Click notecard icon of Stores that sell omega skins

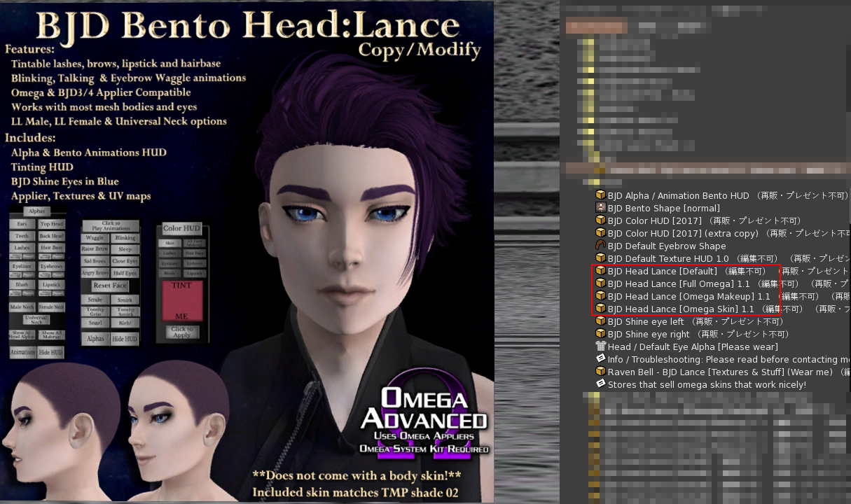click(x=600, y=384)
